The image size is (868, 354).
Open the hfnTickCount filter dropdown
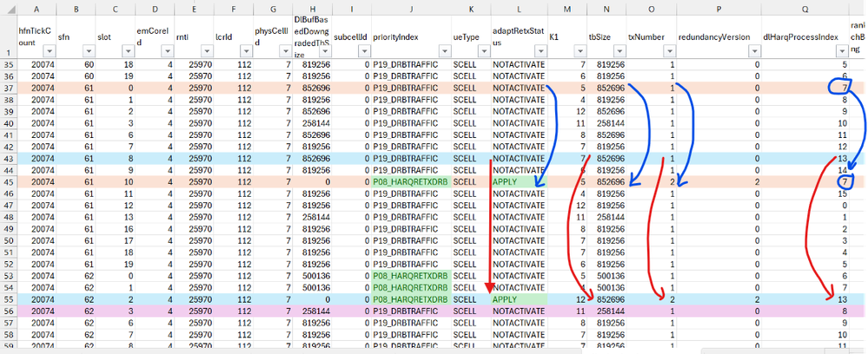pyautogui.click(x=50, y=51)
